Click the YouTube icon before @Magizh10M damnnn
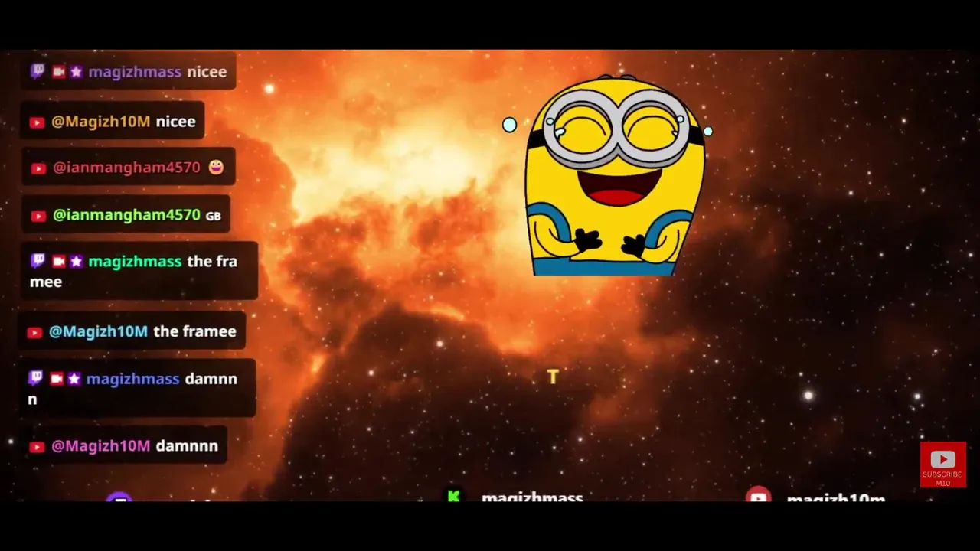Viewport: 980px width, 551px height. point(37,447)
